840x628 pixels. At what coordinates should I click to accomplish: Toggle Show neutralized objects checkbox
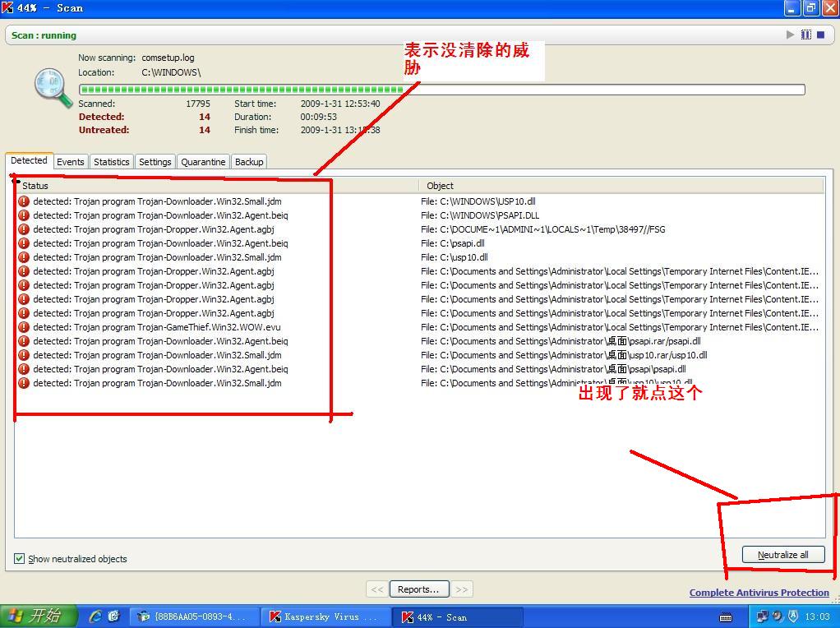click(19, 559)
